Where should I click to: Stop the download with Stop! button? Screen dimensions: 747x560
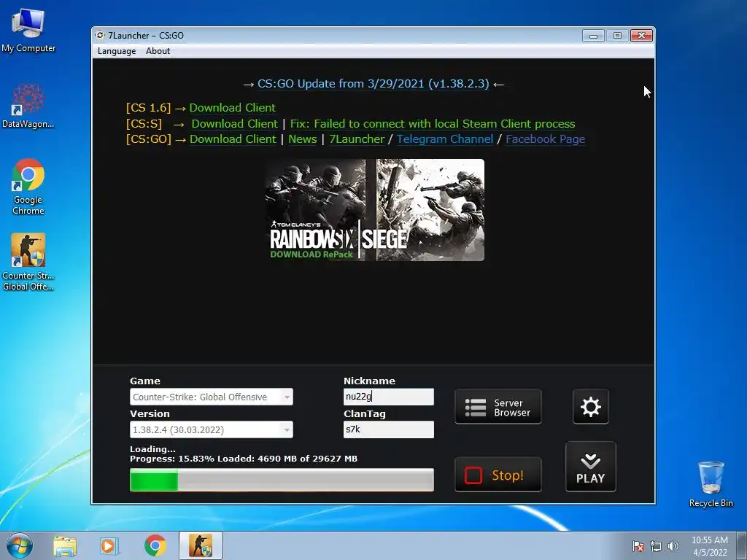pyautogui.click(x=498, y=474)
